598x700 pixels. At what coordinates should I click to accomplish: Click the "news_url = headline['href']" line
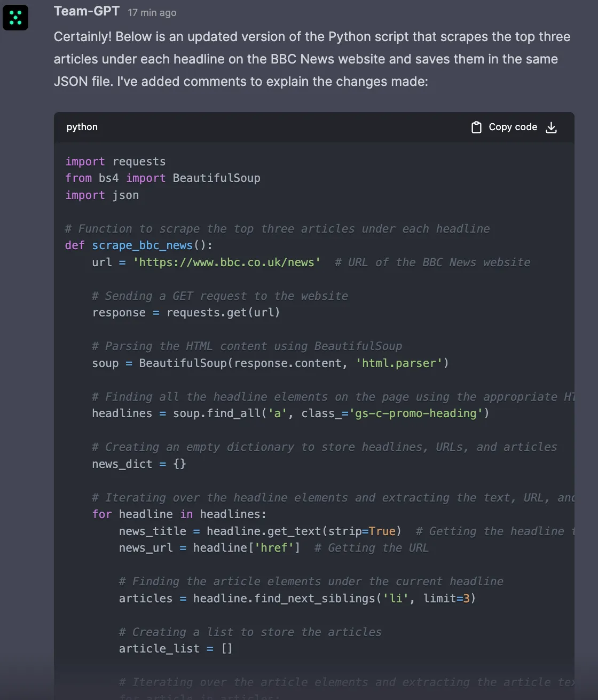(x=209, y=548)
